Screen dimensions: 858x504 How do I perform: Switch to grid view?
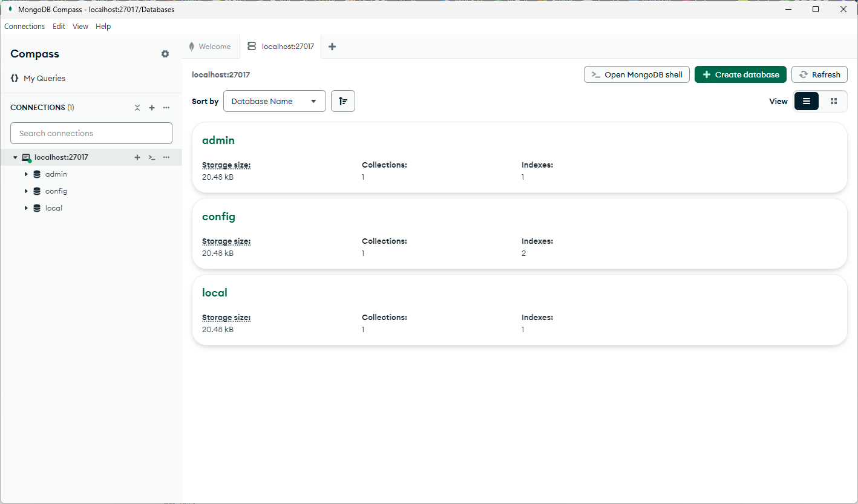coord(834,101)
